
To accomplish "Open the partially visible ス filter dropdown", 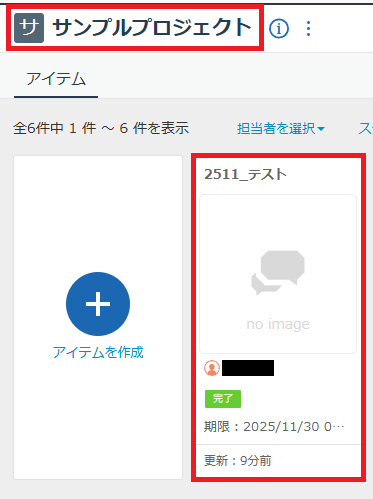I will 365,128.
